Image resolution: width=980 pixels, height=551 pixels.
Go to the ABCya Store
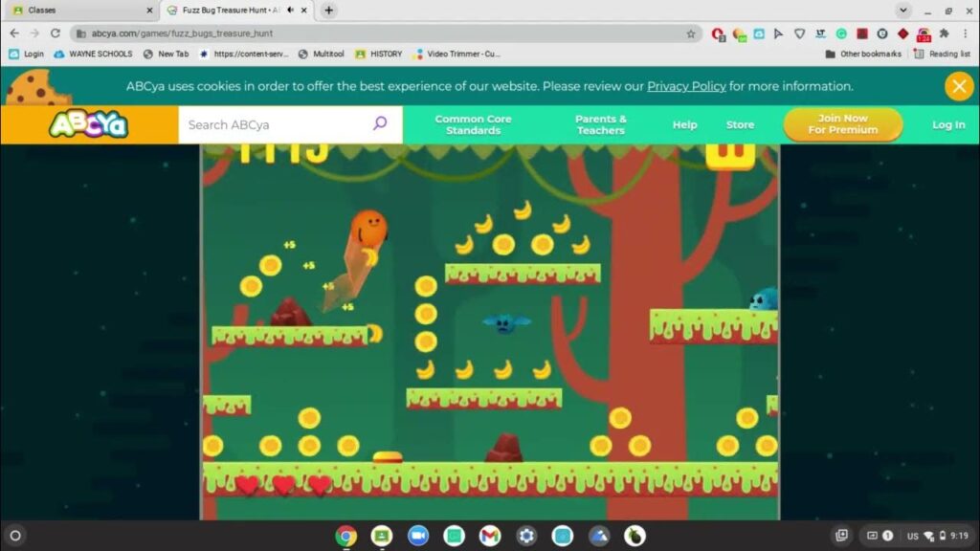click(740, 125)
